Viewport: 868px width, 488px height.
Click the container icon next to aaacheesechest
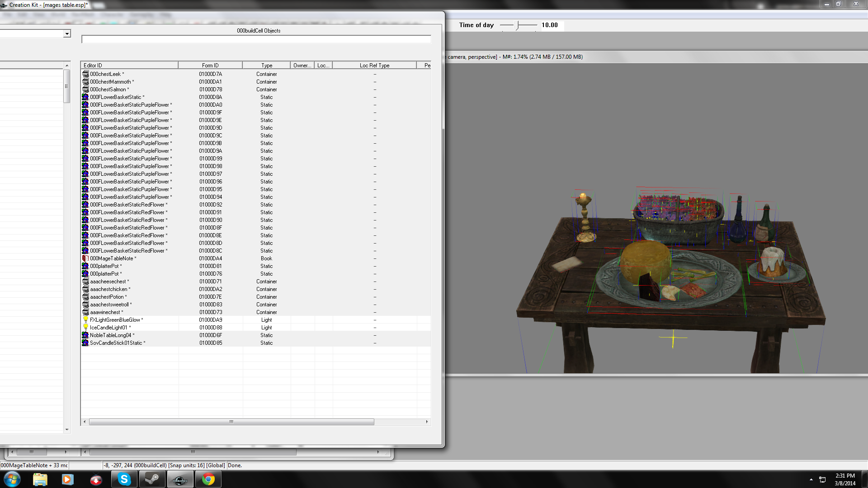coord(85,281)
